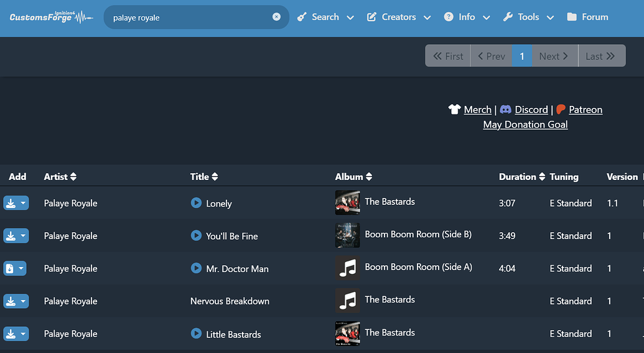Expand the Tools dropdown in navbar
Viewport: 644px width, 353px height.
tap(528, 17)
